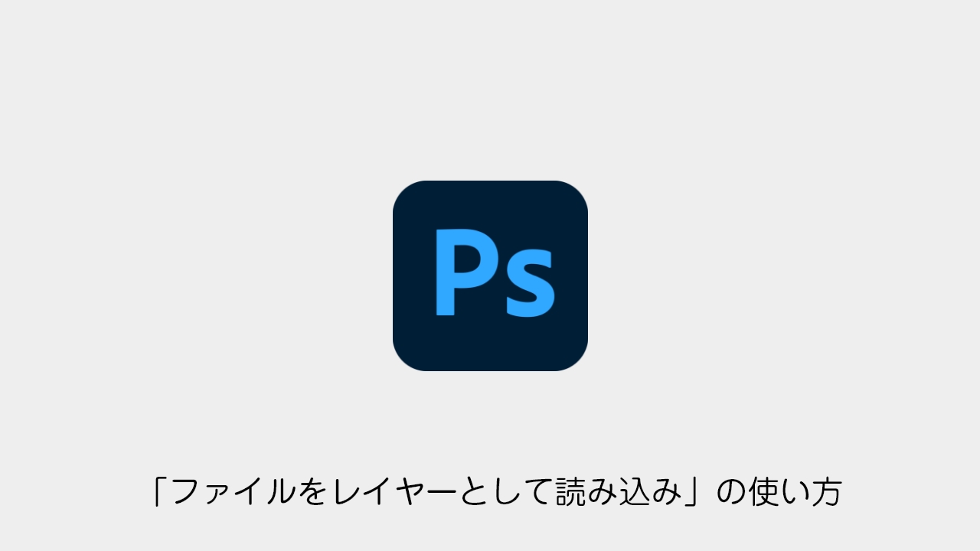Screen dimensions: 980x551
Task: Click the closing bracket 」 of the caption
Action: click(694, 492)
